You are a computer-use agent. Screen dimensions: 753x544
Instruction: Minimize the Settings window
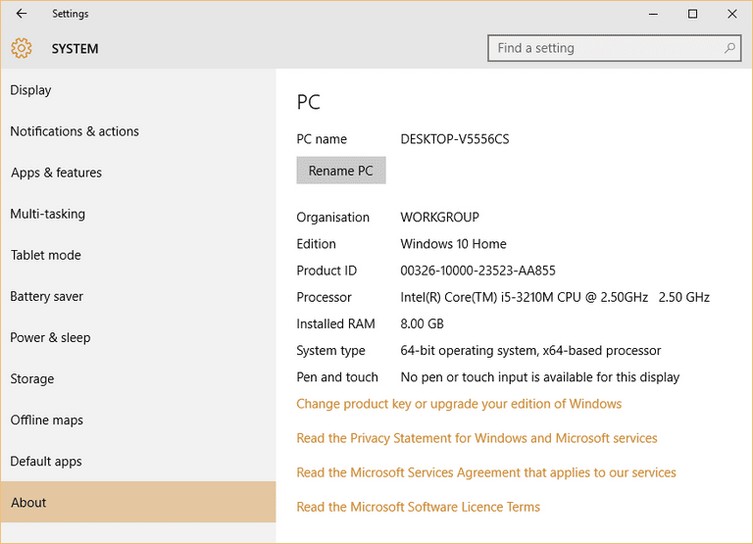(x=653, y=14)
